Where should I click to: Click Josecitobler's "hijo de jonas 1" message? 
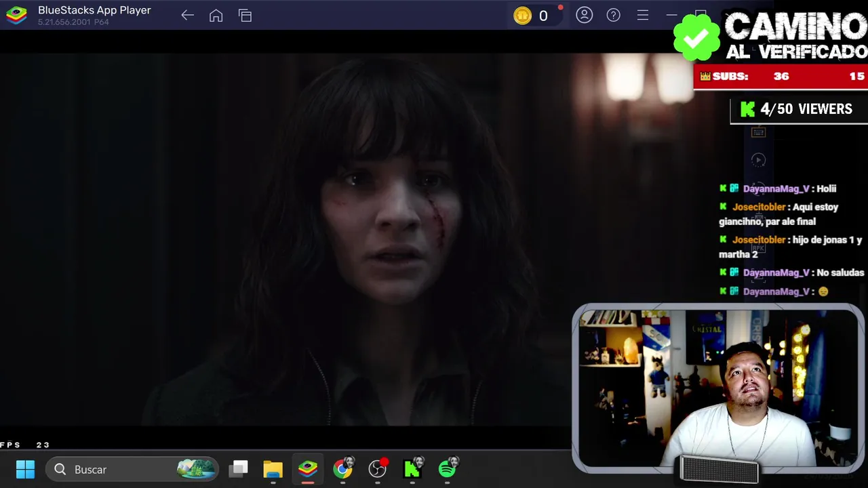(790, 247)
